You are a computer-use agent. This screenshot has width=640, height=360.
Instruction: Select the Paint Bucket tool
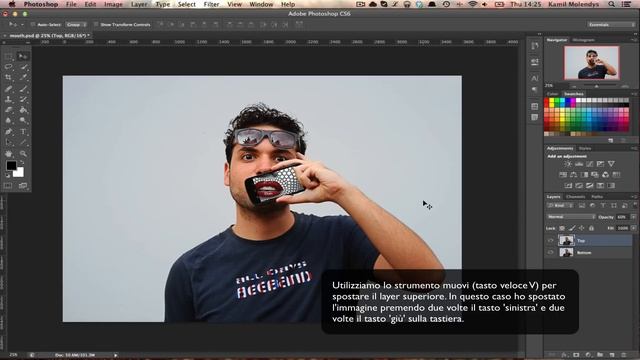(x=23, y=110)
